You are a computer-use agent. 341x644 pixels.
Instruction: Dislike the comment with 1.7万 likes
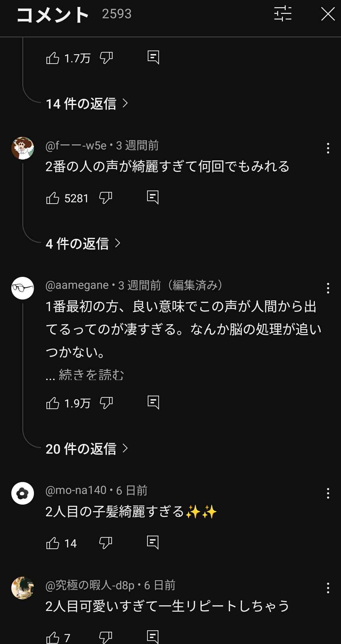[106, 58]
